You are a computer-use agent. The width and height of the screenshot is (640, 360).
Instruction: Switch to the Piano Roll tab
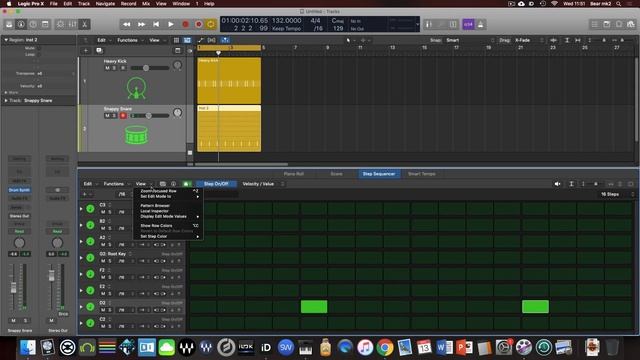pos(293,174)
